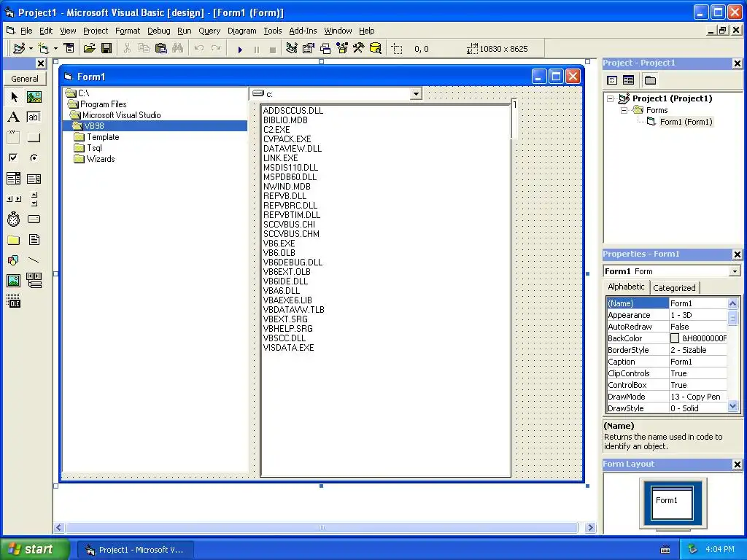
Task: Open the File menu
Action: 26,31
